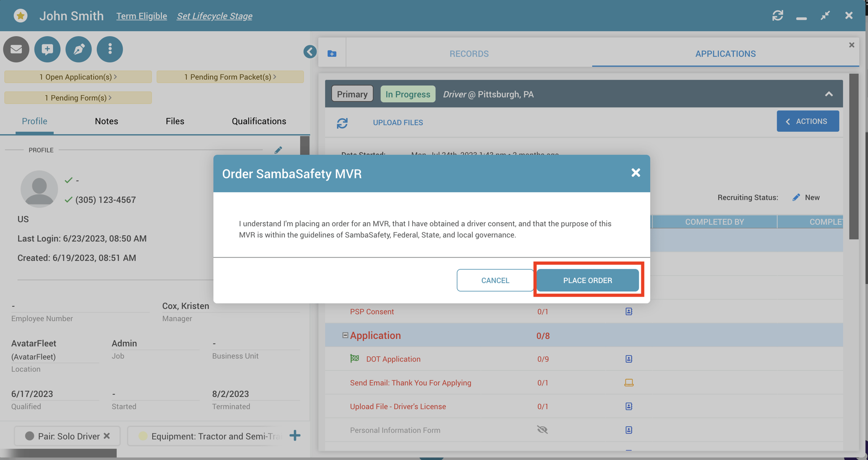Click the refresh icon beside Upload Files
The width and height of the screenshot is (868, 460).
click(343, 123)
